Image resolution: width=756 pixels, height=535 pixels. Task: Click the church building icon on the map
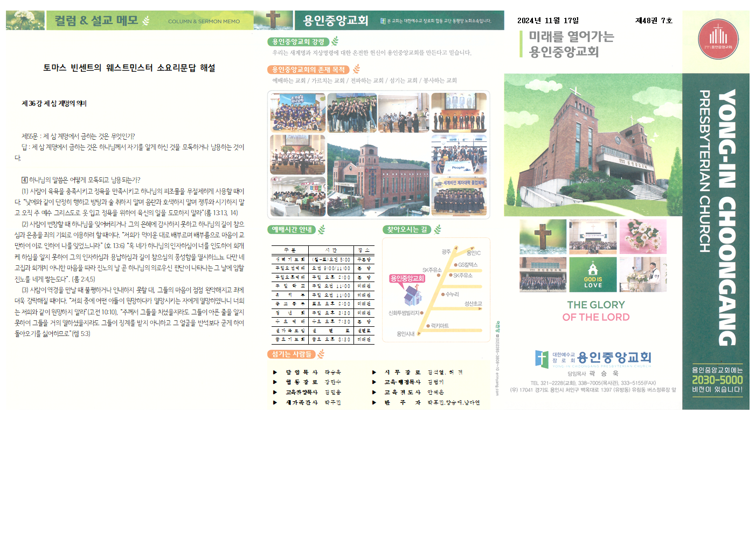pos(413,295)
